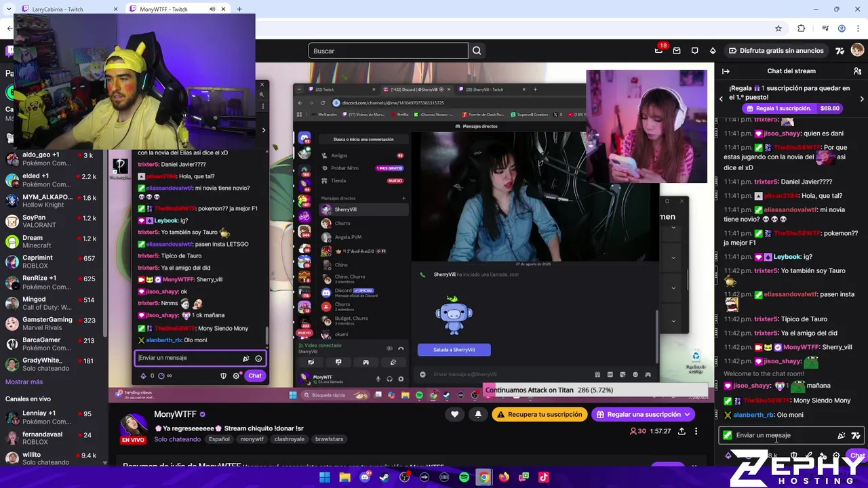The width and height of the screenshot is (868, 488).
Task: Click the Saluda a SherryVill button in Discord
Action: pyautogui.click(x=454, y=350)
